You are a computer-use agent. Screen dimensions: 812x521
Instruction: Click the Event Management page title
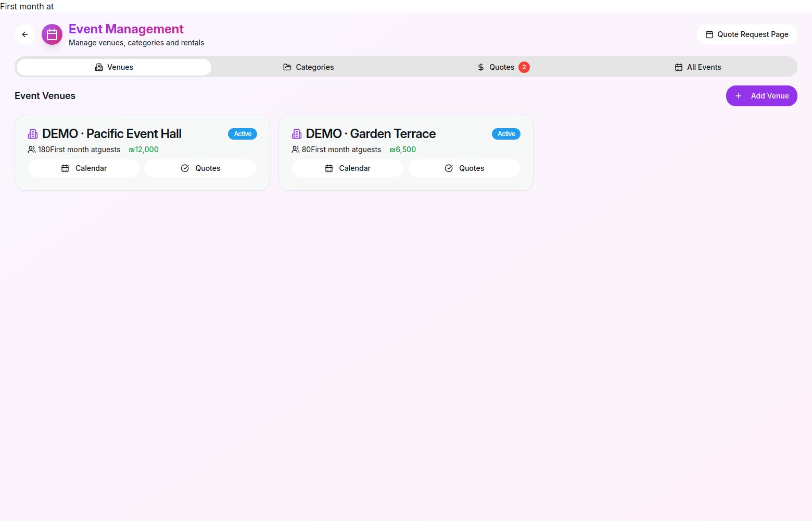(x=126, y=29)
